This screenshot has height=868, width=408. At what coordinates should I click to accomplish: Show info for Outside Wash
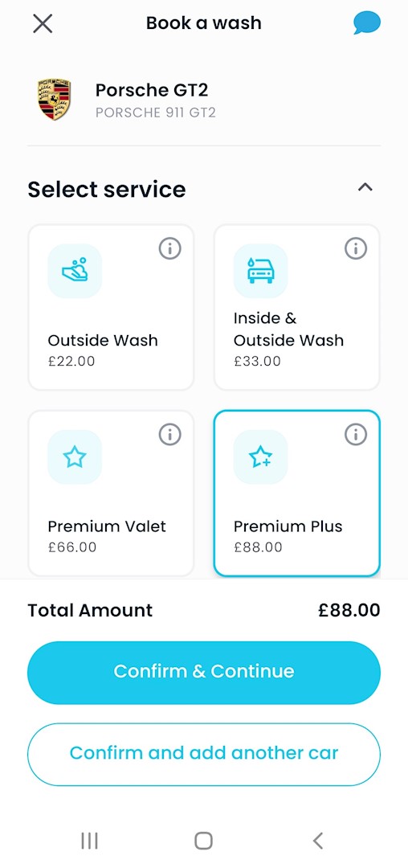click(x=169, y=249)
